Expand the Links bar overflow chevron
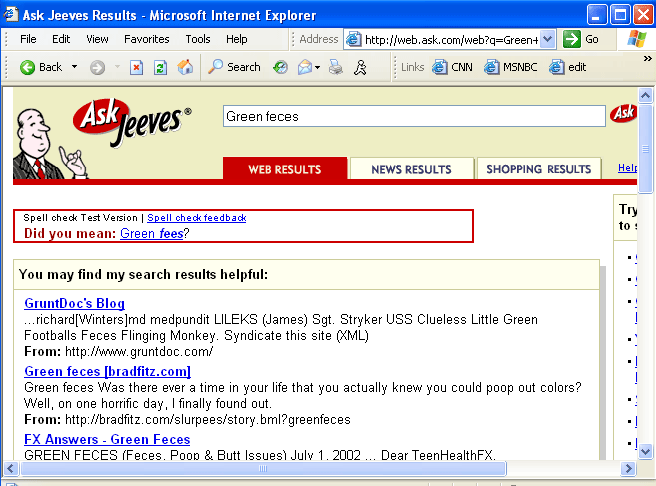Image resolution: width=656 pixels, height=486 pixels. point(647,59)
